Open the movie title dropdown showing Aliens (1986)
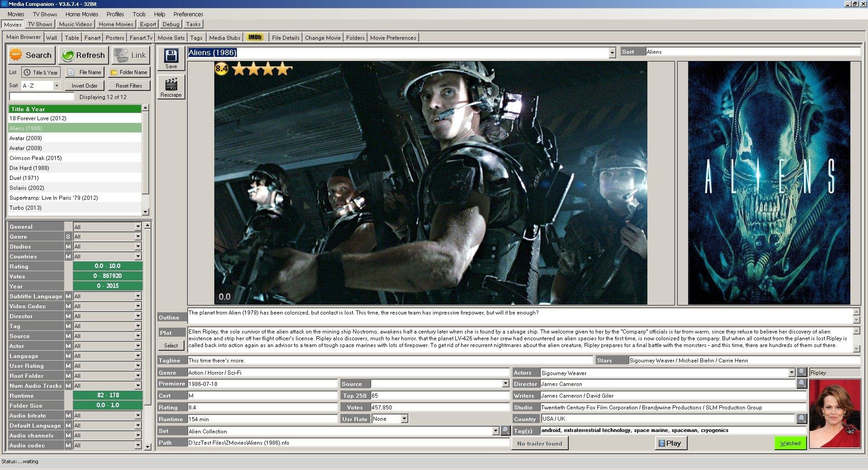868x470 pixels. point(612,53)
